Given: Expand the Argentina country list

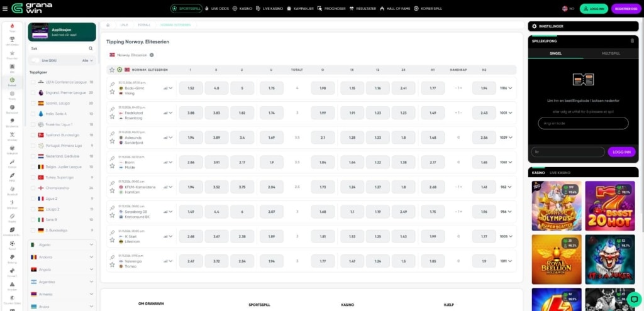Looking at the screenshot, I should [62, 282].
